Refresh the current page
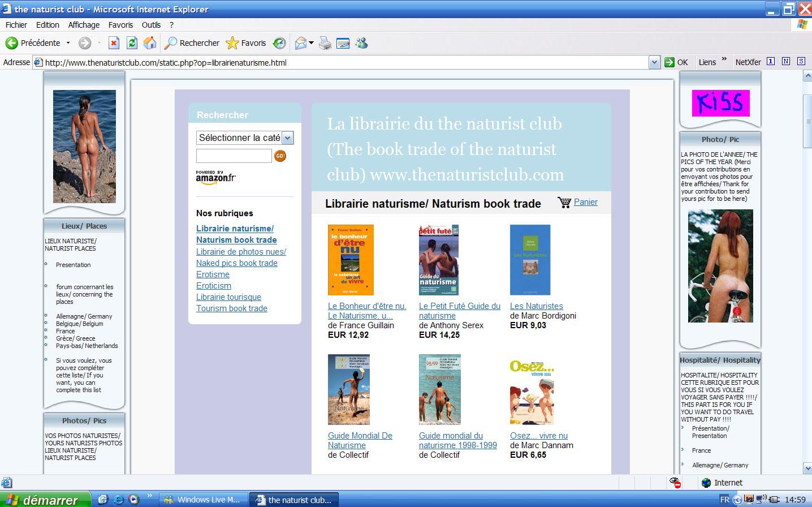Image resolution: width=812 pixels, height=507 pixels. click(132, 43)
